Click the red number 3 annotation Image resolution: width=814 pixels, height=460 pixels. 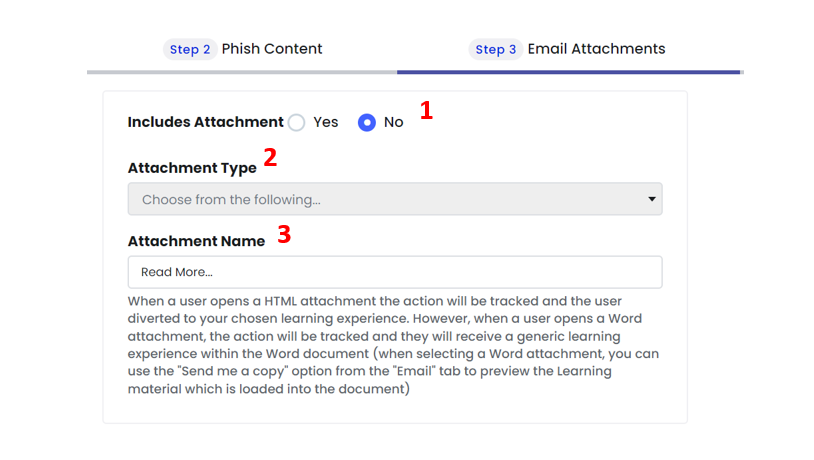point(284,234)
